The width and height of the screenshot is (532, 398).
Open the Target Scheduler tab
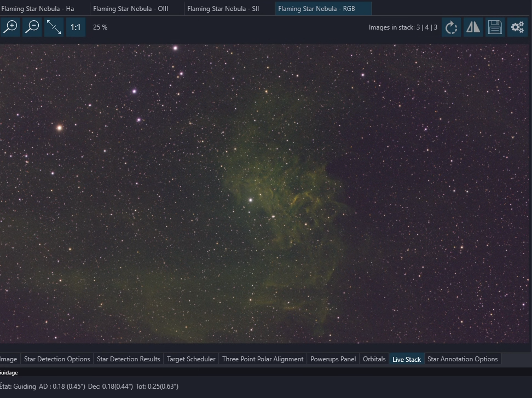point(191,359)
